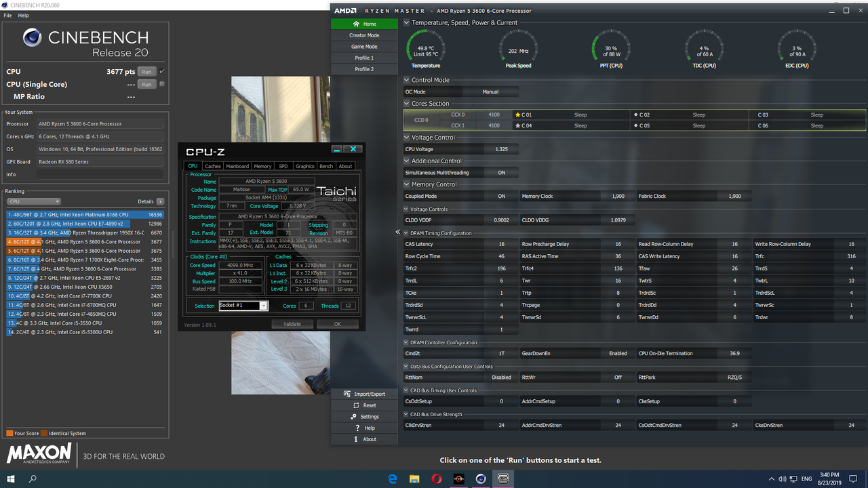The image size is (868, 488).
Task: Switch to Cinebench taskbar icon
Action: tap(481, 479)
